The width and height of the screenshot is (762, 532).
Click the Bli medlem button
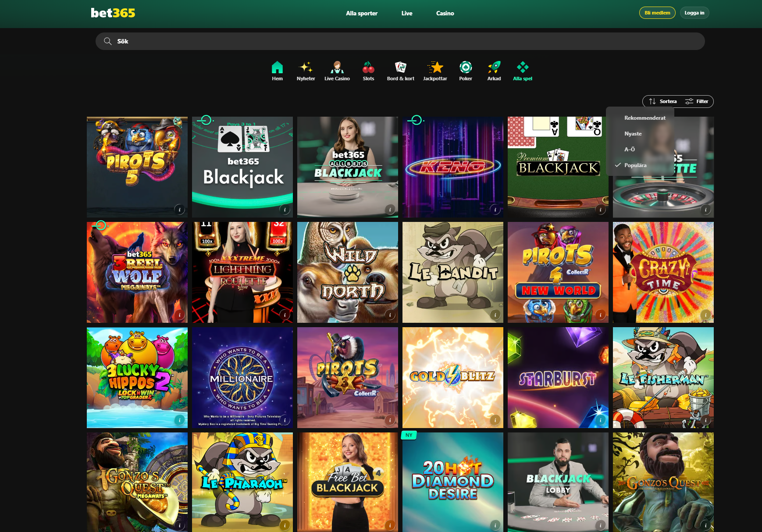[x=657, y=13]
